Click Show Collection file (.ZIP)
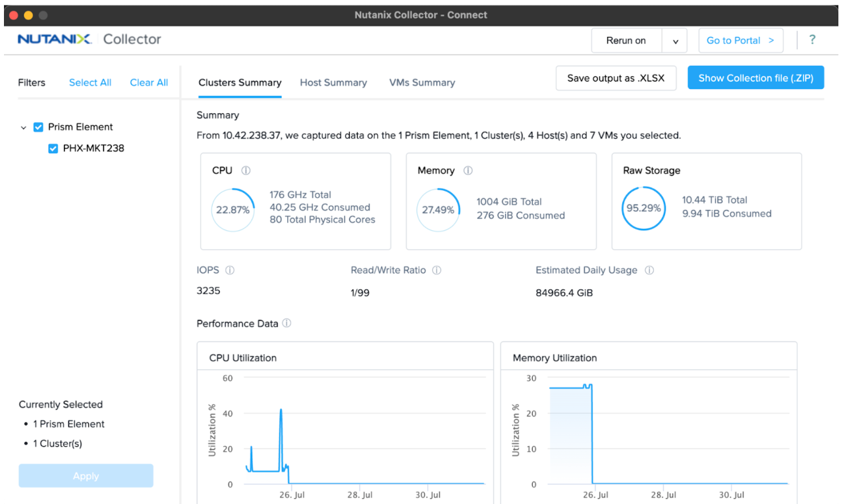843x504 pixels. coord(755,77)
